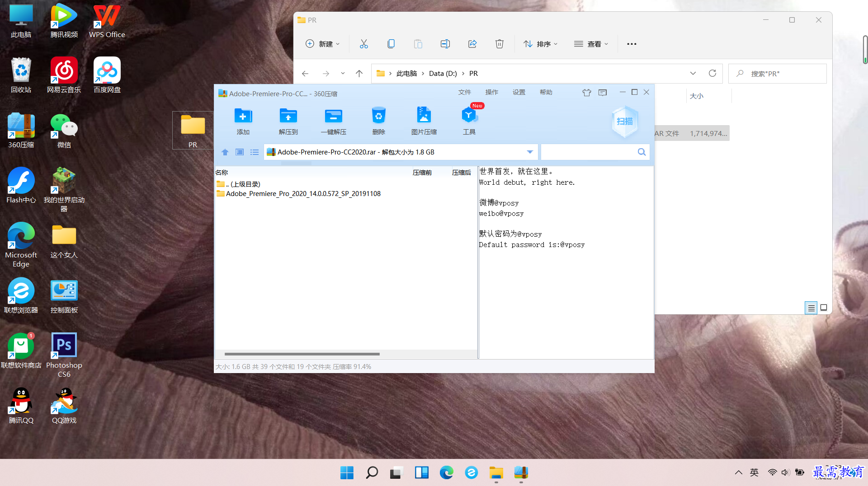Click the Delete trash icon in PR Explorer

point(500,44)
